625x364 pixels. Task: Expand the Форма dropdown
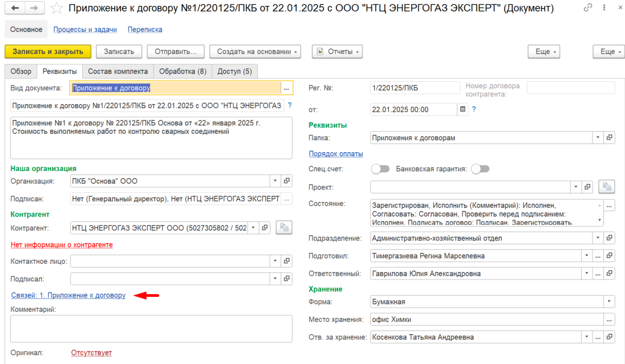(x=609, y=301)
